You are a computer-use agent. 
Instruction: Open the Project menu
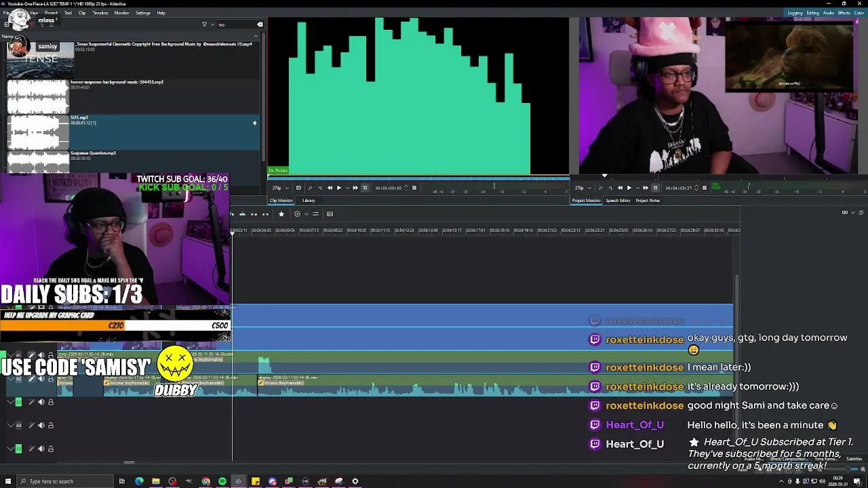[x=51, y=13]
